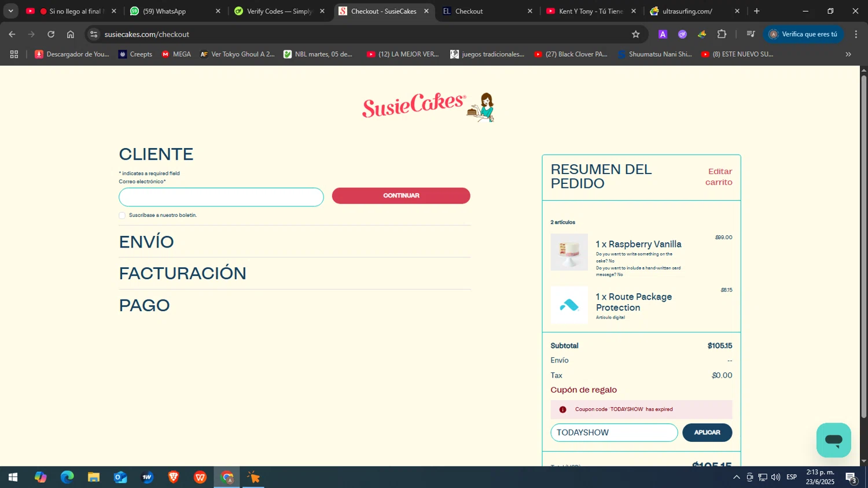The image size is (868, 488).
Task: Click the CONTINUAR button
Action: tap(401, 195)
